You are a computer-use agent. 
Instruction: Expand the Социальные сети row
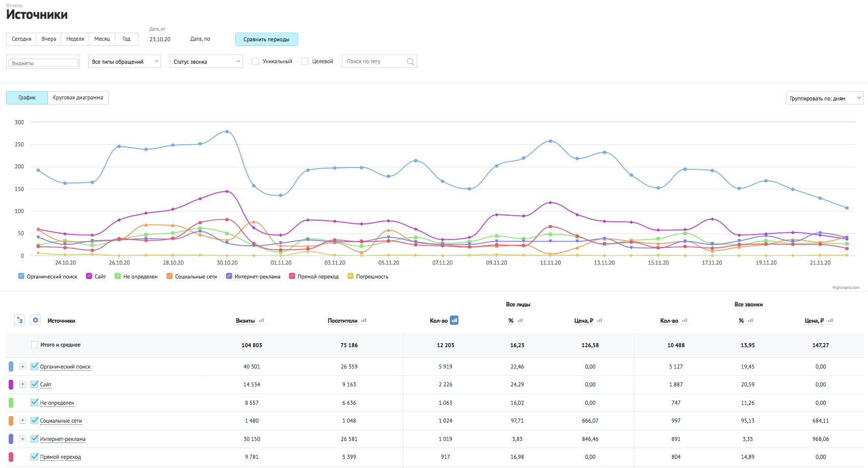[22, 421]
